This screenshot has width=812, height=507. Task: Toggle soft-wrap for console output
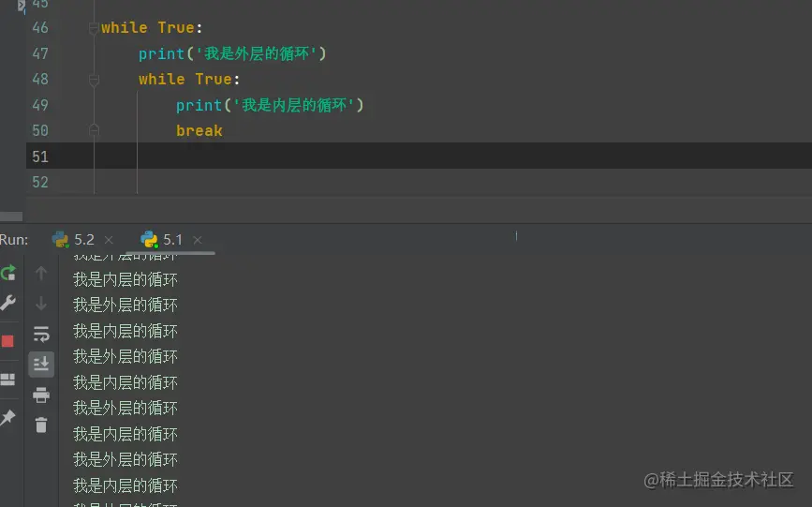(41, 334)
